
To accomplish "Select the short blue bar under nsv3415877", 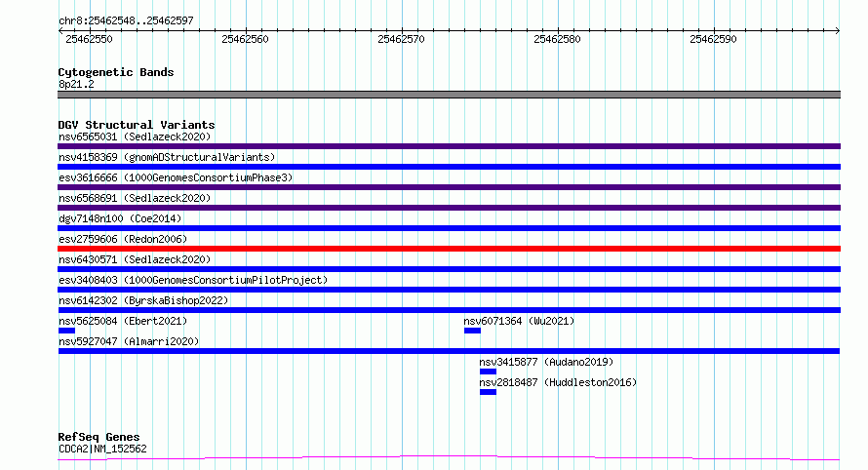I will [488, 372].
